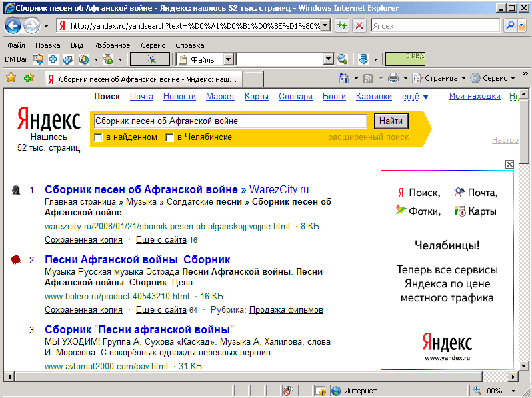This screenshot has width=532, height=398.
Task: Open the print options dropdown arrow
Action: pyautogui.click(x=405, y=79)
